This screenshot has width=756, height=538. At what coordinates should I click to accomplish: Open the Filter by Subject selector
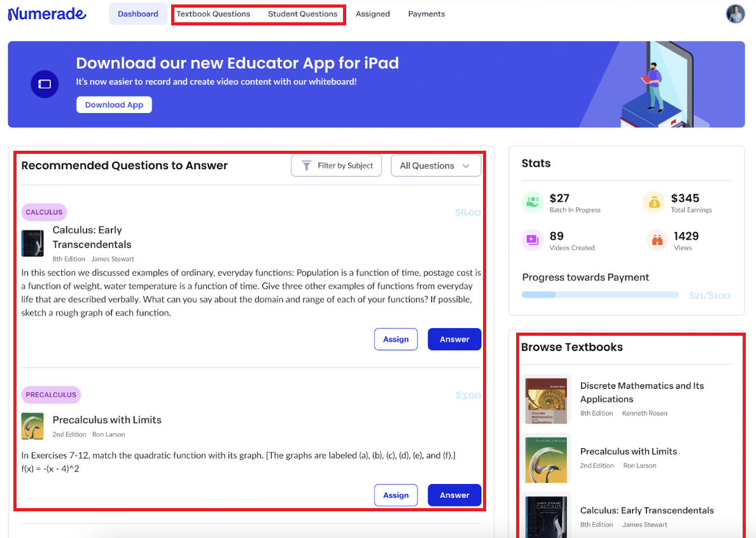click(336, 165)
